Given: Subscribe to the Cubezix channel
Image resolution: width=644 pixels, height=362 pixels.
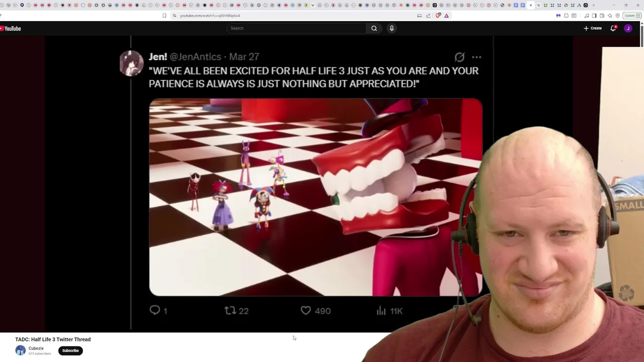Looking at the screenshot, I should click(70, 350).
